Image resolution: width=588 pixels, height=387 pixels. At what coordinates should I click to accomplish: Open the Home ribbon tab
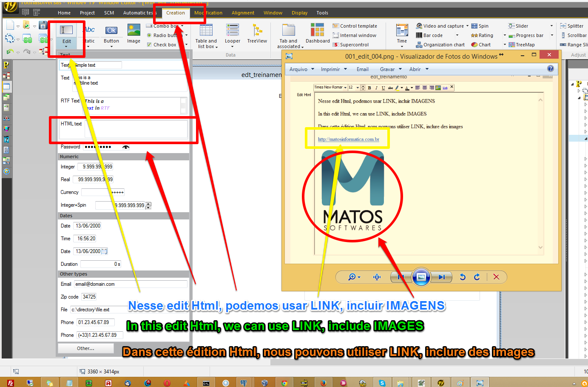[x=64, y=13]
